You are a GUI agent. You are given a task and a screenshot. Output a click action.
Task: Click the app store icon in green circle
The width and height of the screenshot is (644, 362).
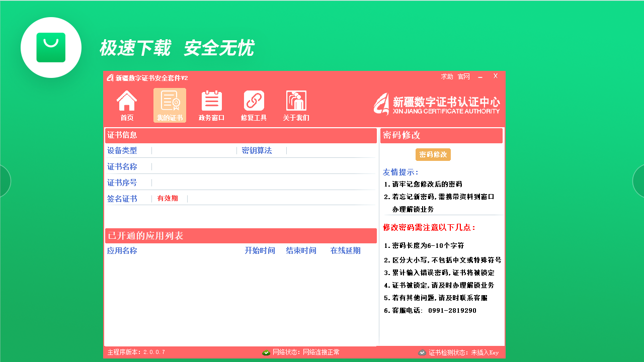coord(51,47)
